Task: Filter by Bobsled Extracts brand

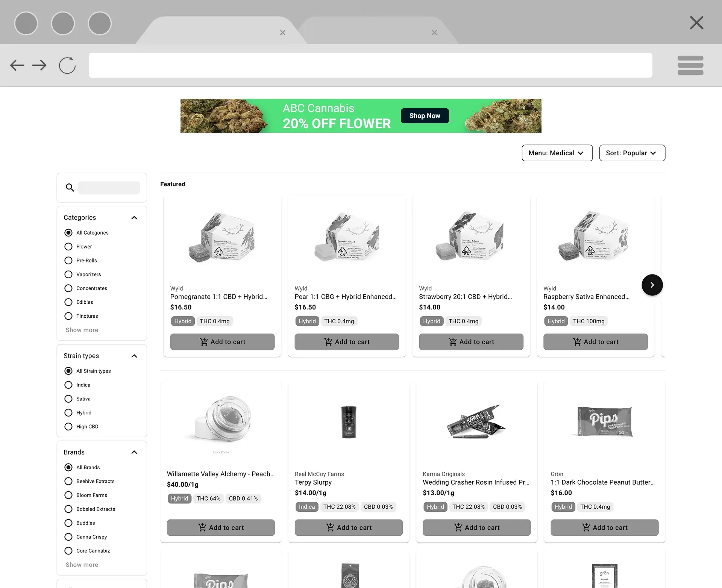Action: [x=68, y=509]
